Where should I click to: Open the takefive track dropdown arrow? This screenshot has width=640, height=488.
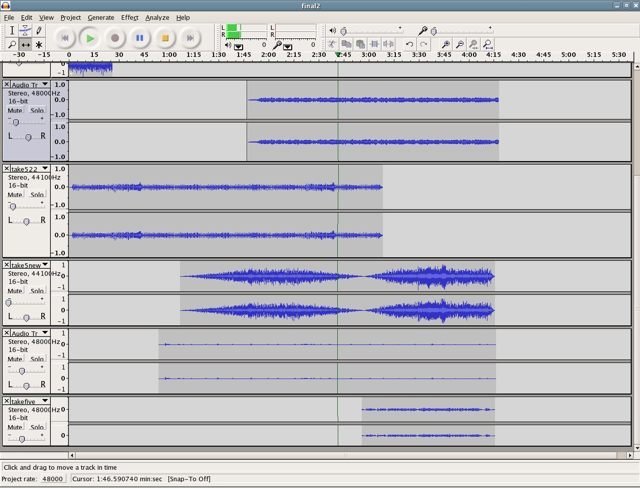click(45, 401)
